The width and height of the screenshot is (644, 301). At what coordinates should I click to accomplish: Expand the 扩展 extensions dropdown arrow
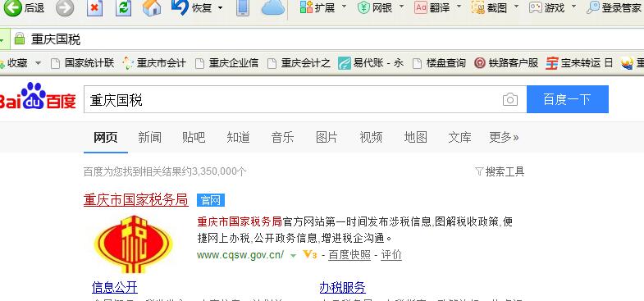pos(345,7)
